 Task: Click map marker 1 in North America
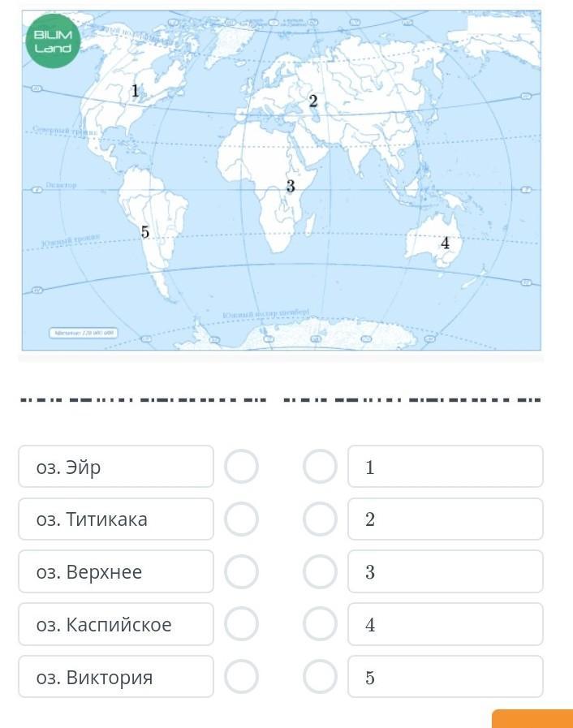[135, 90]
